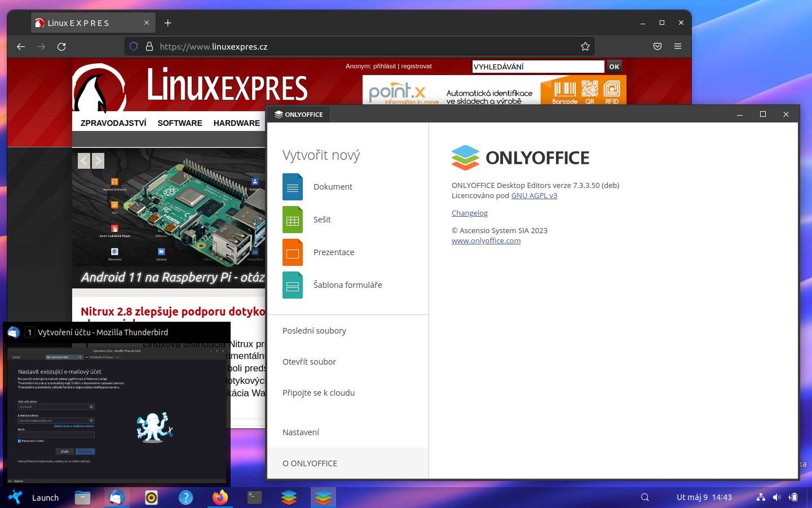
Task: Open the network status tray icon
Action: coord(761,497)
